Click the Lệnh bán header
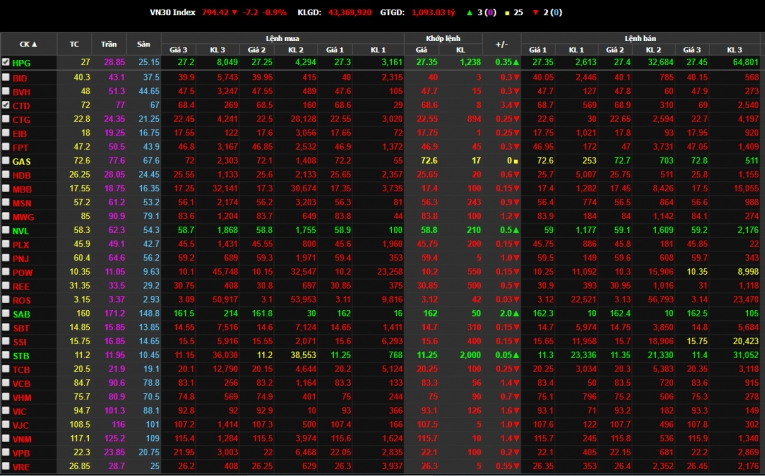This screenshot has height=476, width=765. 640,38
